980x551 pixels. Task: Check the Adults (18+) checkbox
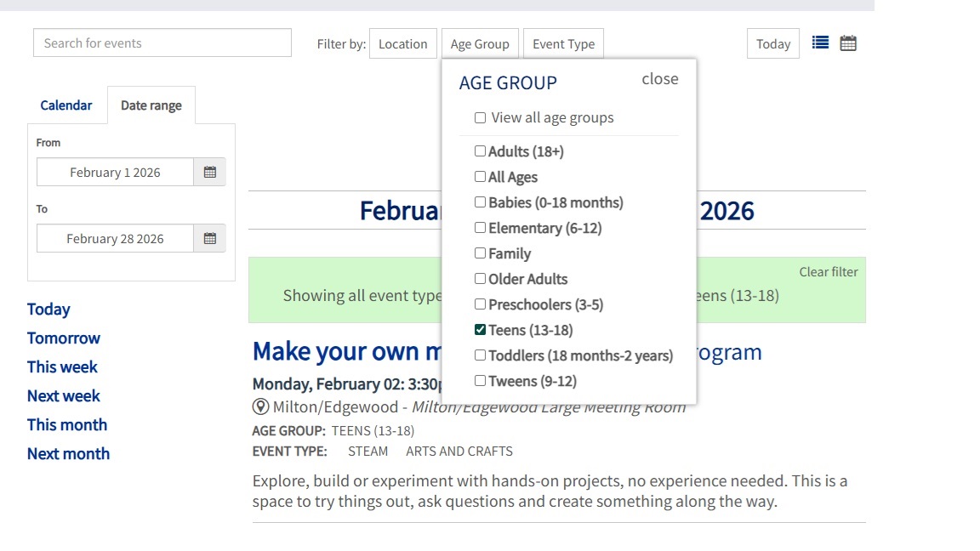click(481, 151)
